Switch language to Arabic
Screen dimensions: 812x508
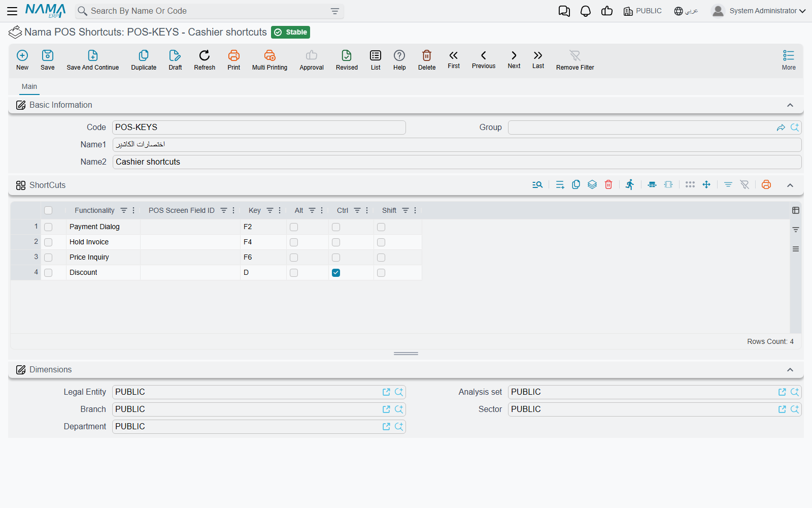pos(686,11)
